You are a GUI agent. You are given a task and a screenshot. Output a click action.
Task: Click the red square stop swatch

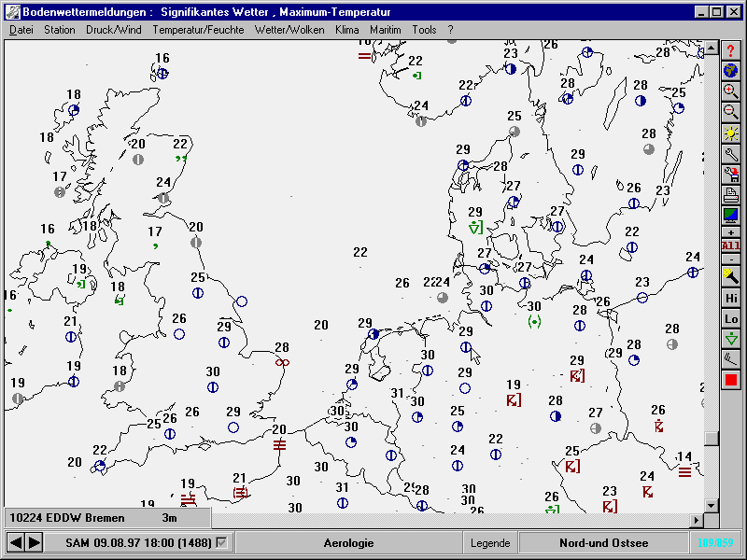[731, 380]
